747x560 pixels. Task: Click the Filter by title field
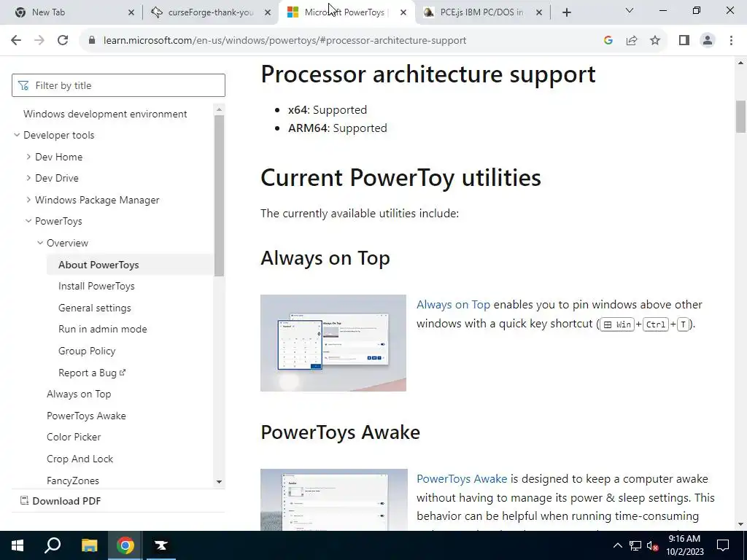[118, 85]
